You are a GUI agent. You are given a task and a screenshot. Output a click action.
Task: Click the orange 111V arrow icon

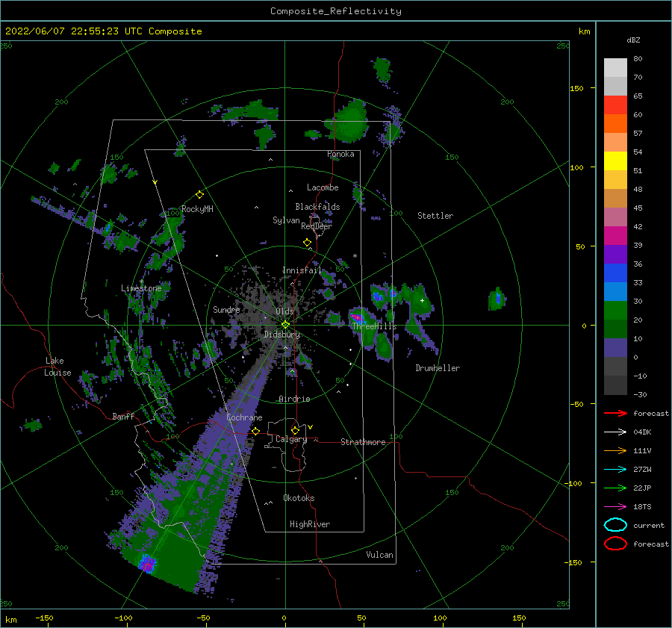615,450
